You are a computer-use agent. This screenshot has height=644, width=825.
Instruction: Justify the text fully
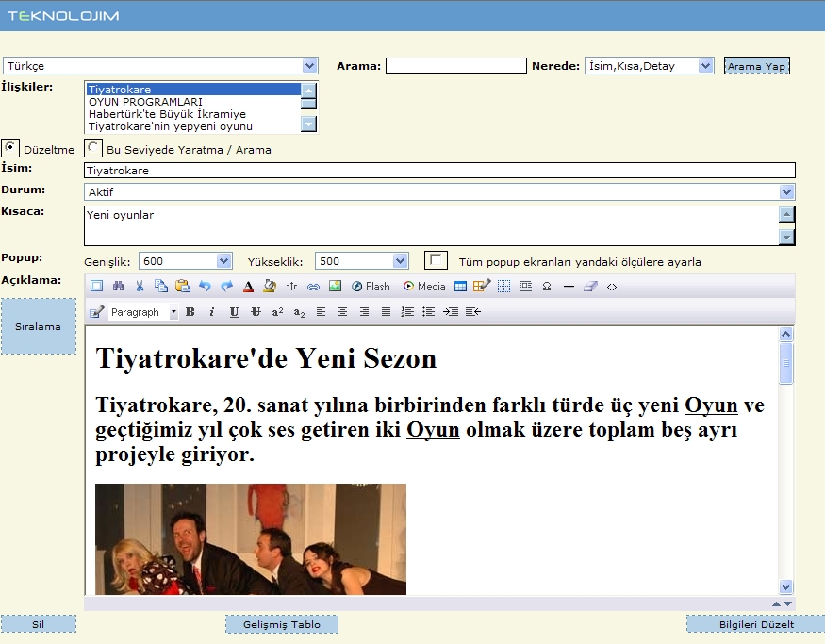[386, 312]
